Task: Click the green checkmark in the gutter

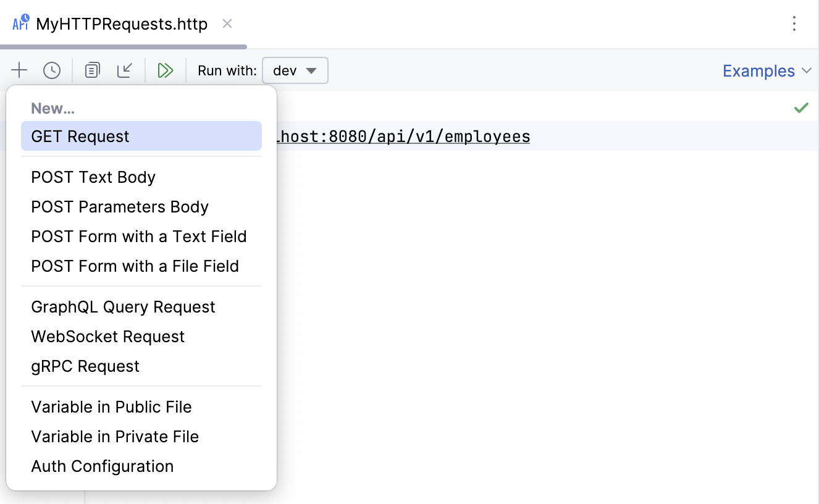Action: click(801, 107)
